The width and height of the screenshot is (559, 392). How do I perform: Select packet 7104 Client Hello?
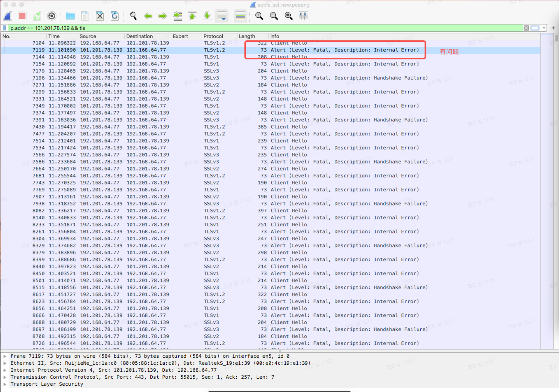pos(270,43)
